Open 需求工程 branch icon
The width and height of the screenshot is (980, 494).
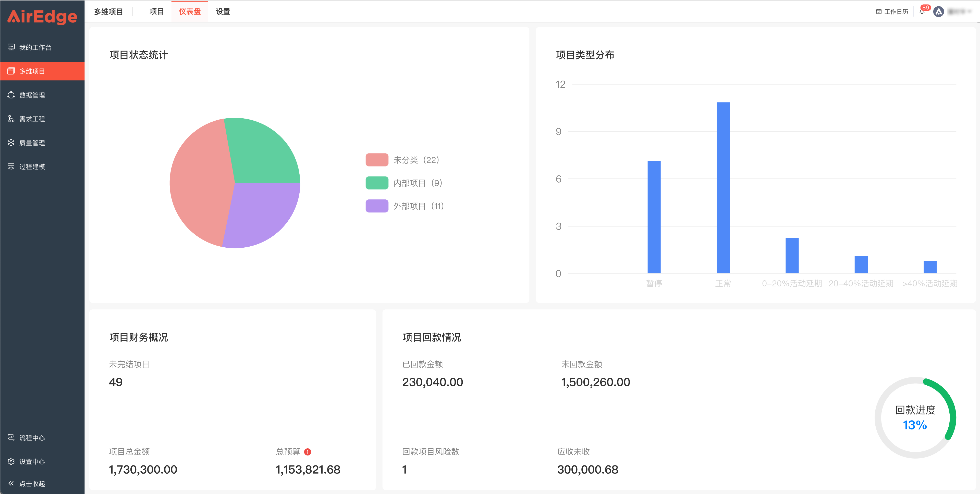[x=11, y=119]
